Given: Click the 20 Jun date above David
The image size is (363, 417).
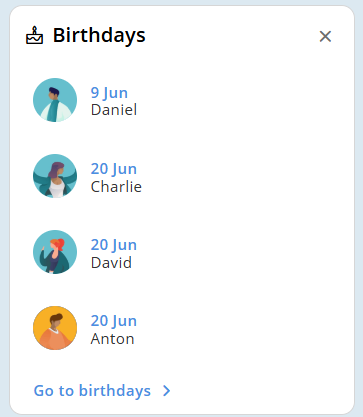Looking at the screenshot, I should tap(114, 245).
